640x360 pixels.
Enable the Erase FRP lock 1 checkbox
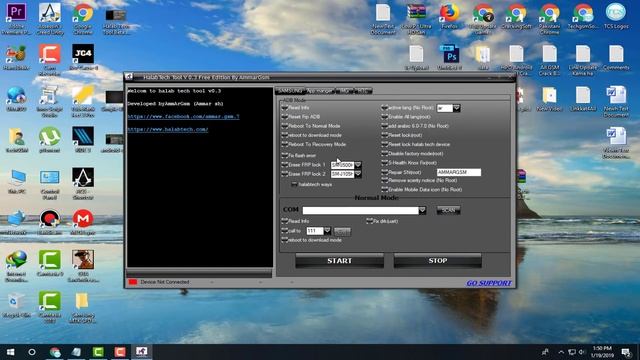pyautogui.click(x=285, y=165)
